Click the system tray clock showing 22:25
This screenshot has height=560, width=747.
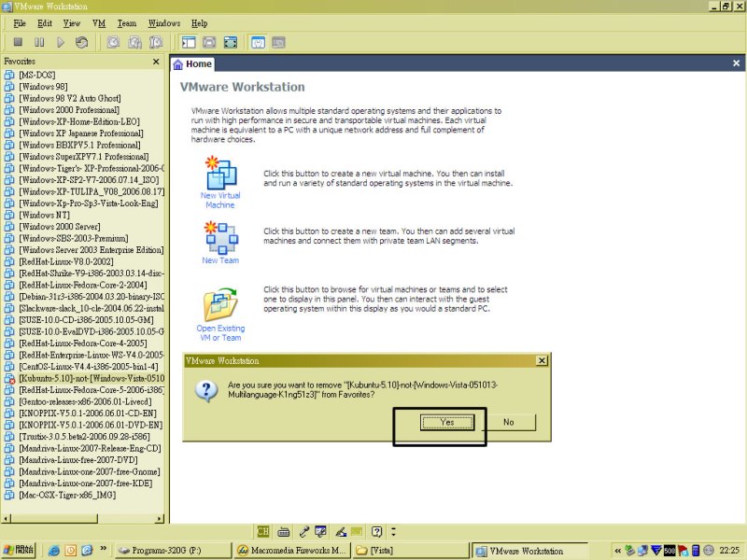[729, 551]
